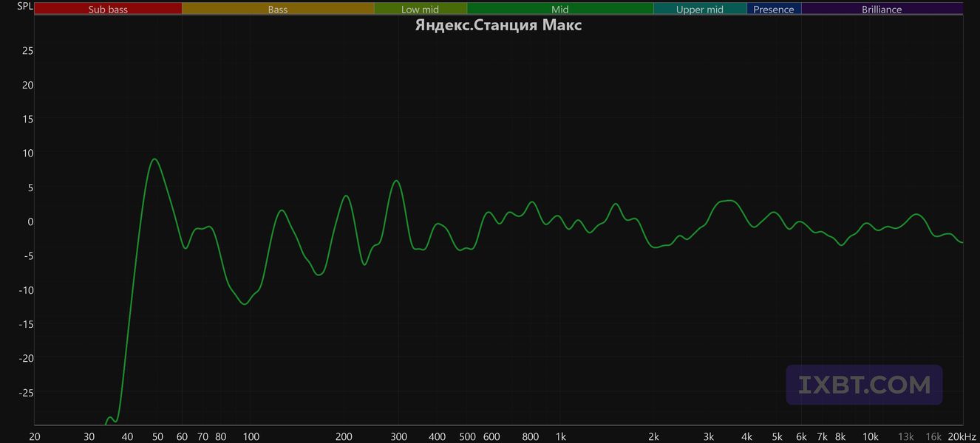Click the 15 value on SPL axis
The width and height of the screenshot is (980, 443).
(28, 119)
